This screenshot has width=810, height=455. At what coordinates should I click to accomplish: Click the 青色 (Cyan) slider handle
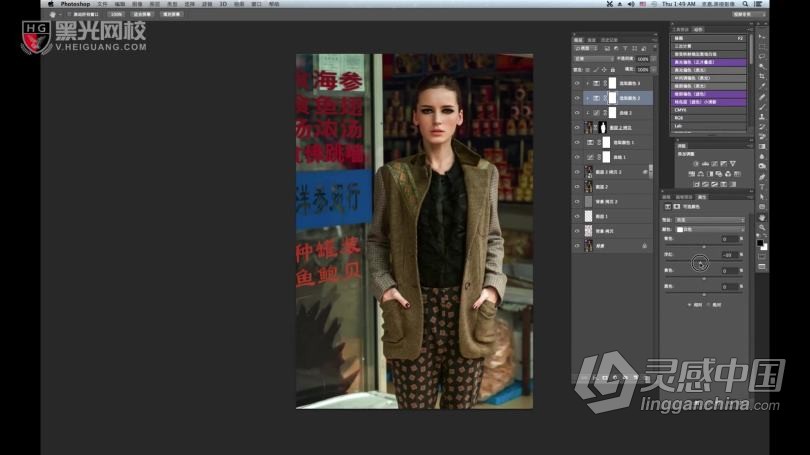(x=704, y=247)
